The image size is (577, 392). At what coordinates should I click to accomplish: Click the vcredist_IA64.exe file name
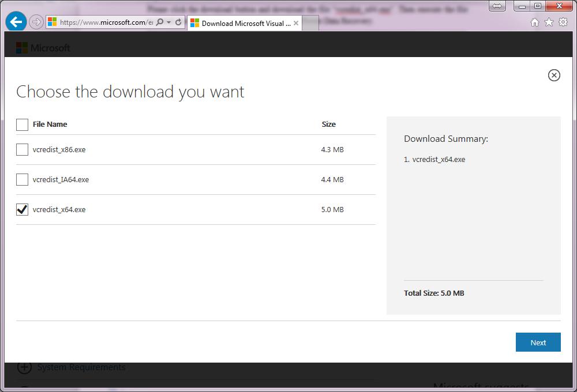[61, 179]
